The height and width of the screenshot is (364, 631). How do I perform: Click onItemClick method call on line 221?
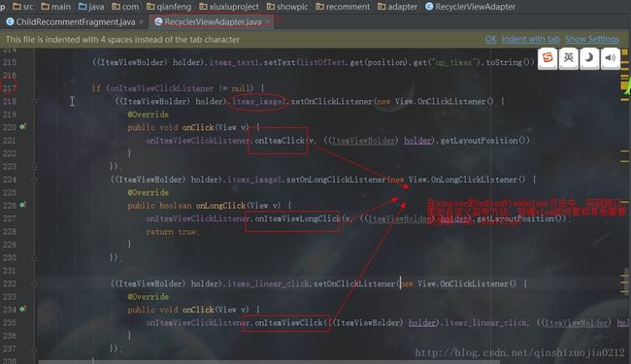[x=280, y=141]
